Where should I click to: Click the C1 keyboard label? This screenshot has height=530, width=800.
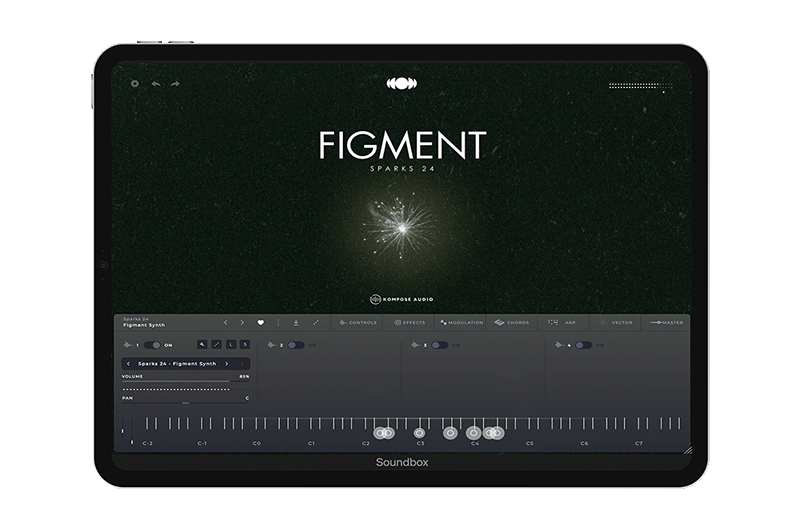311,443
